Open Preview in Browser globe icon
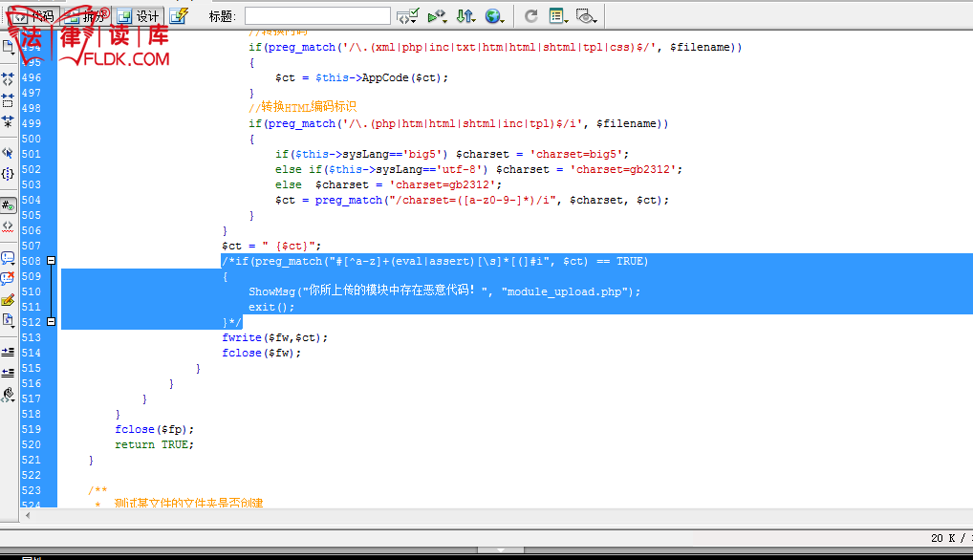 pos(494,16)
